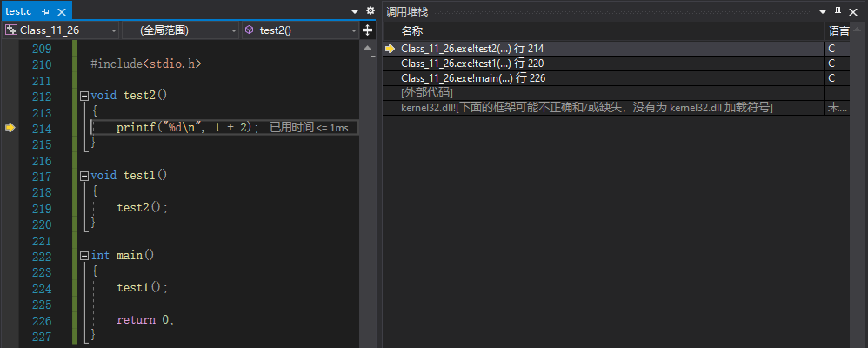Collapse the test1 function block
The width and height of the screenshot is (868, 348).
(x=84, y=176)
